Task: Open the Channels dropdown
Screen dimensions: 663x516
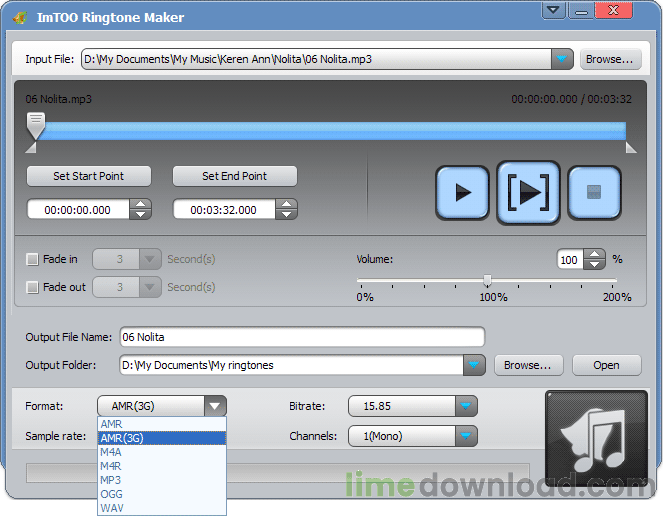Action: coord(466,436)
